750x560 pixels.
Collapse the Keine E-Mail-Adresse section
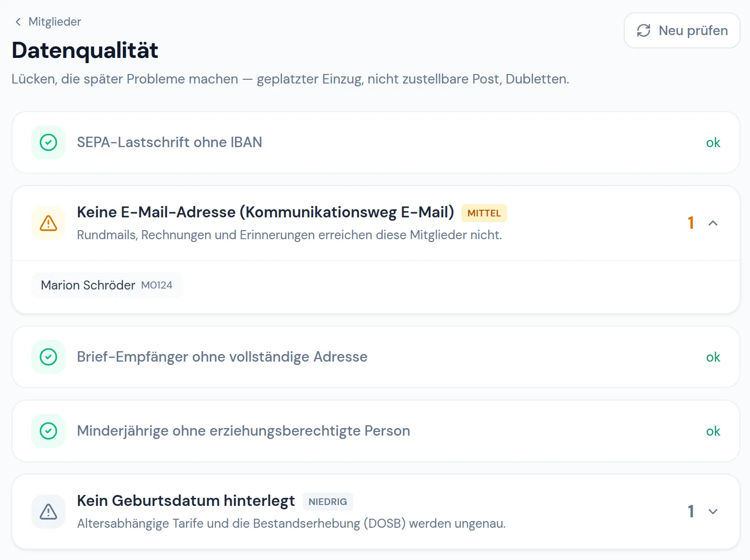pyautogui.click(x=713, y=223)
